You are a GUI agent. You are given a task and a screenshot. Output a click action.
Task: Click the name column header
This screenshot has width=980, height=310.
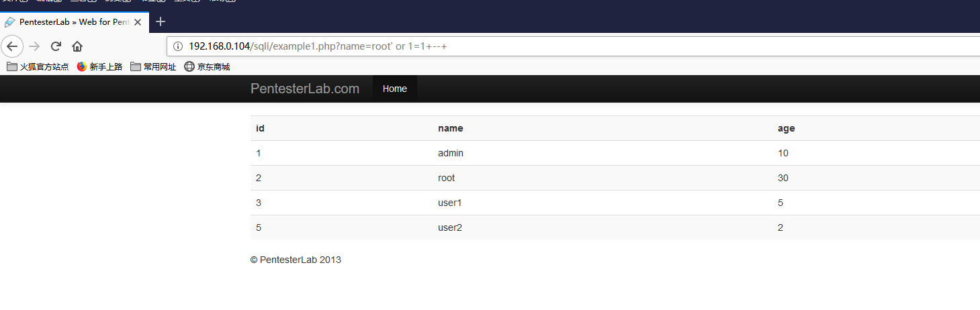[450, 128]
